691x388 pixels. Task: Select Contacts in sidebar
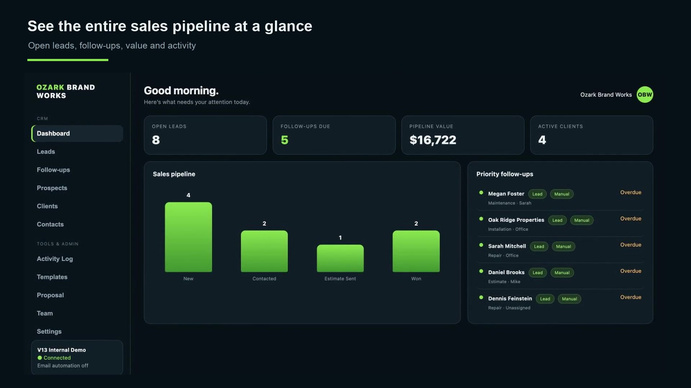[x=50, y=224]
